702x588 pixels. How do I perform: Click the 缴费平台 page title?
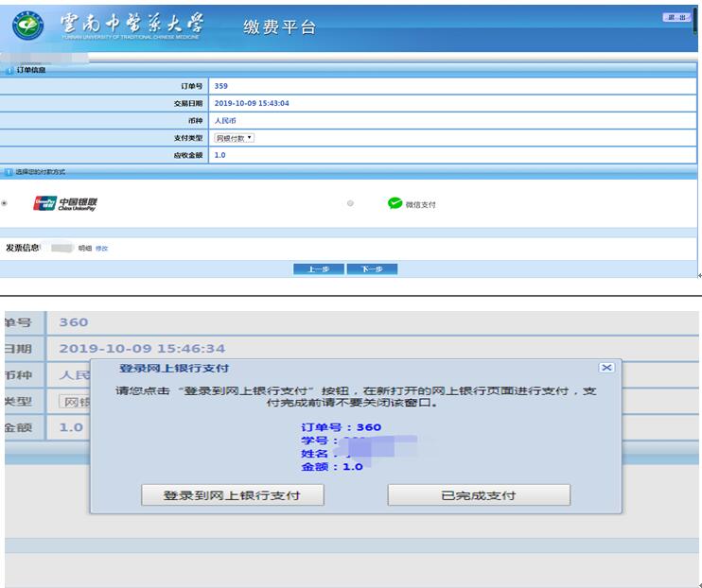(x=280, y=27)
